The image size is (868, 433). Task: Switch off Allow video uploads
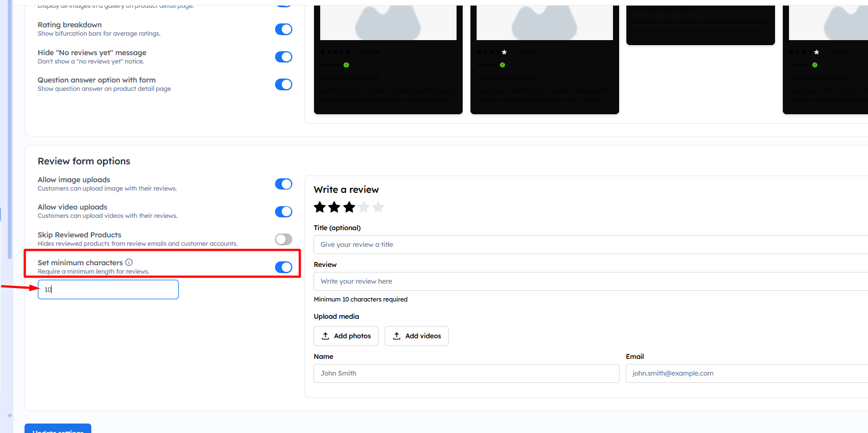tap(283, 212)
